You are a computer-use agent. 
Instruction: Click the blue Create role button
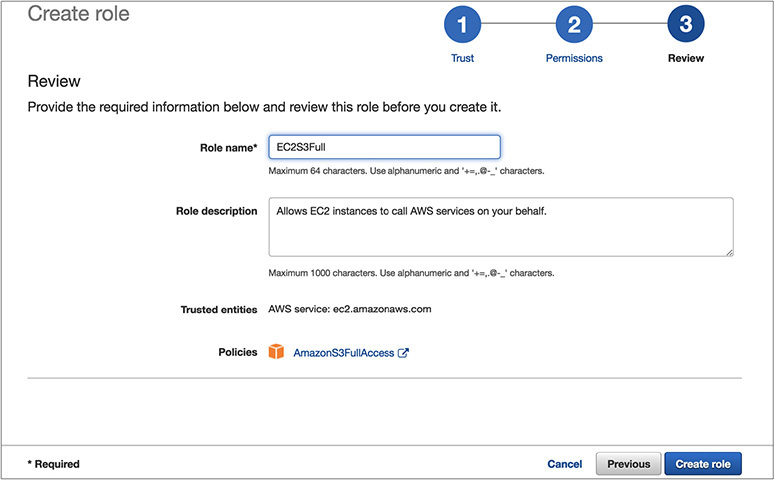click(x=703, y=464)
